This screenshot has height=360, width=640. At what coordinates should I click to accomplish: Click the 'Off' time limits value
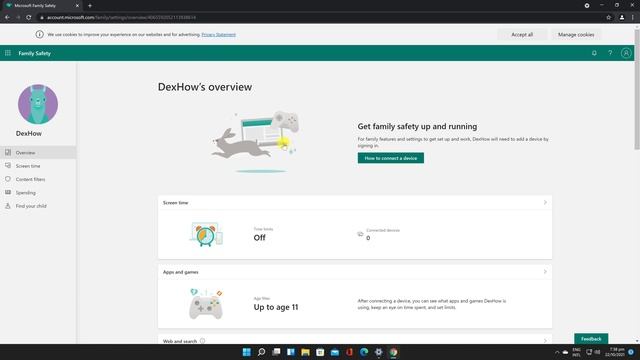pyautogui.click(x=260, y=238)
